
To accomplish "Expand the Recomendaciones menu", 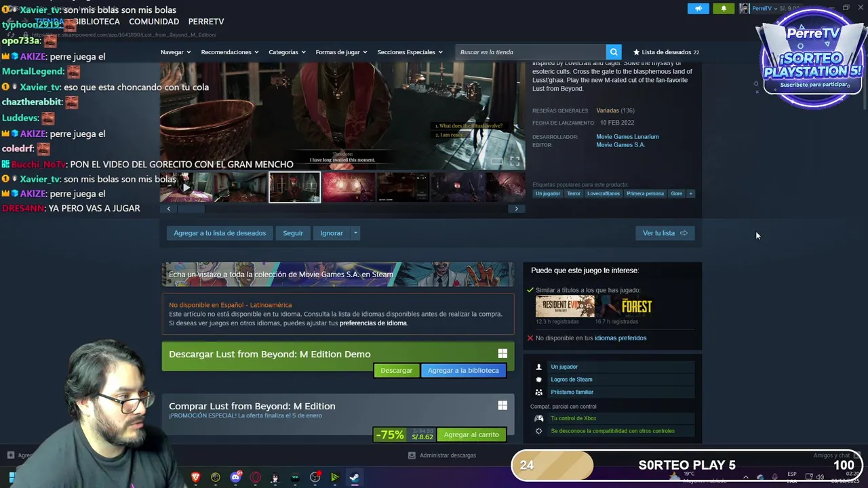I will 230,52.
